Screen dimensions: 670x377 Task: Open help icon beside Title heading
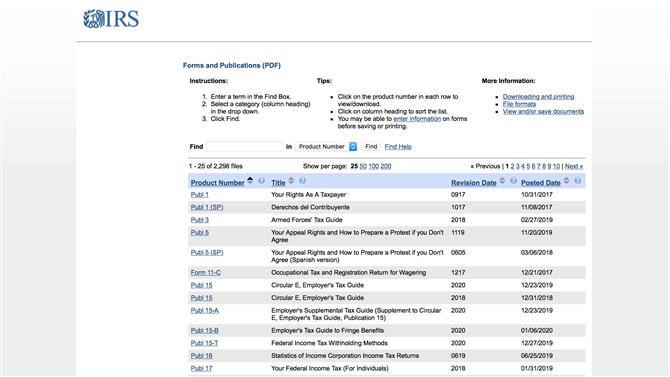tap(302, 181)
